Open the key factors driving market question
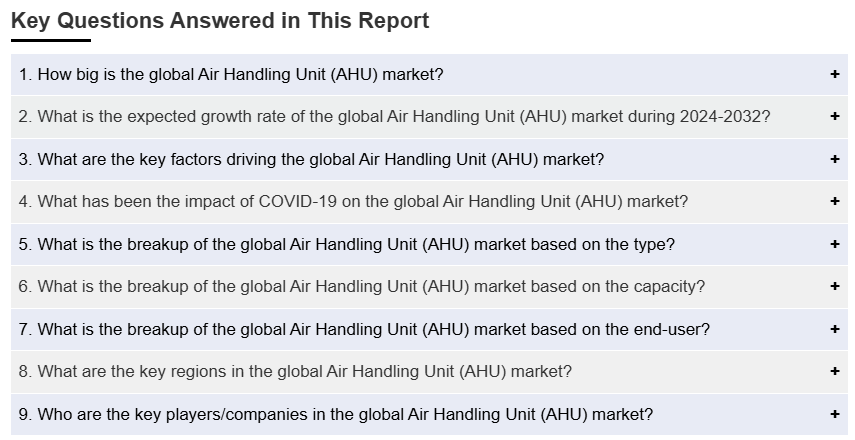Image resolution: width=855 pixels, height=440 pixels. pos(311,160)
